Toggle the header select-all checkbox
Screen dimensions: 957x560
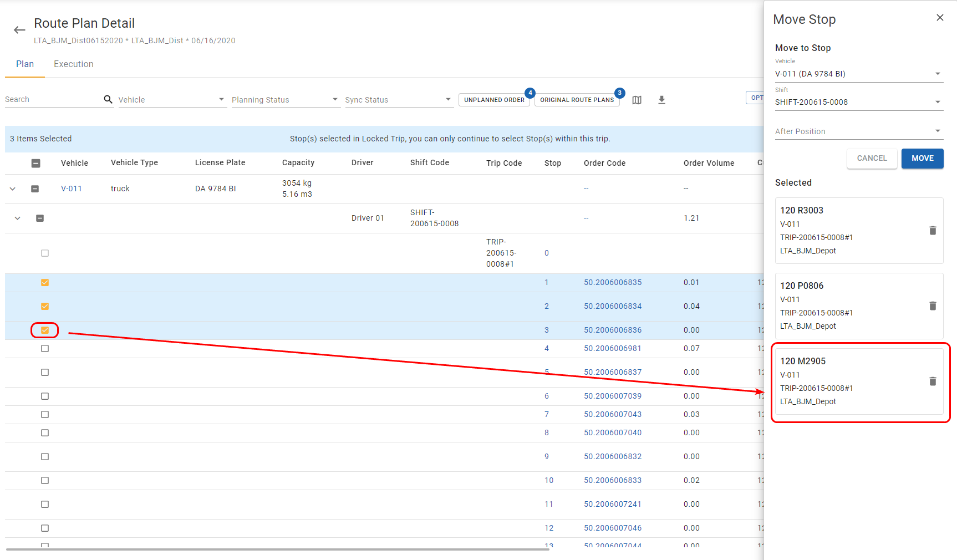pos(35,163)
